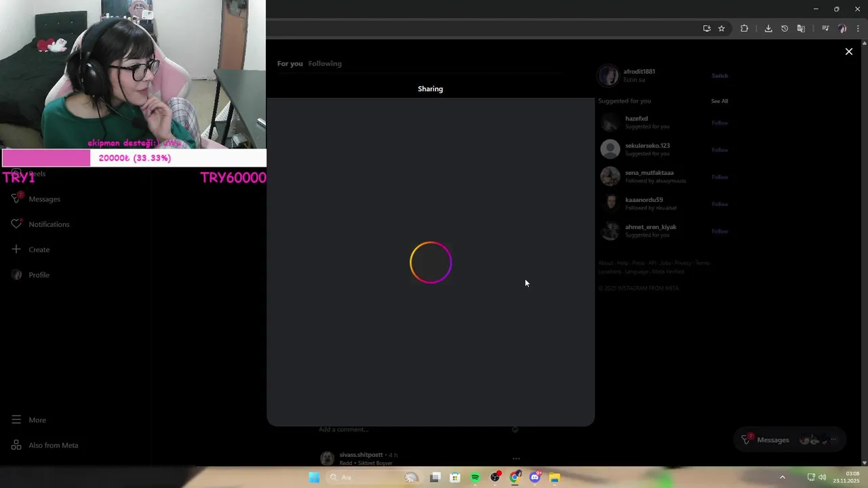
Task: Open the browser Extensions puzzle icon
Action: [744, 28]
